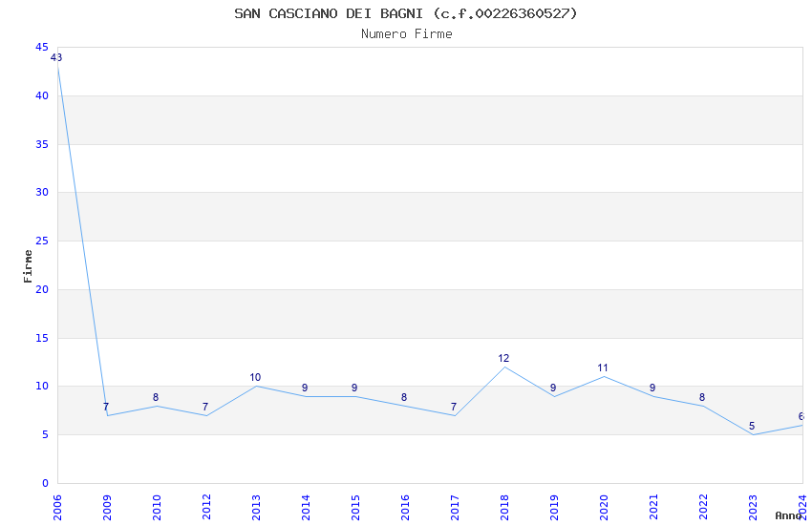The width and height of the screenshot is (812, 525).
Task: Select the 2021 year label
Action: (x=654, y=508)
